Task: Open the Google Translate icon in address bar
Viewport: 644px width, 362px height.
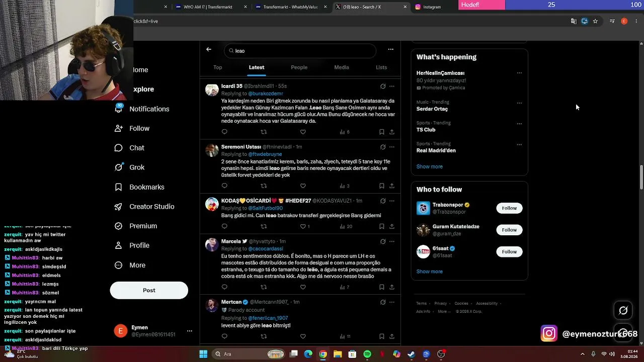Action: click(x=574, y=21)
